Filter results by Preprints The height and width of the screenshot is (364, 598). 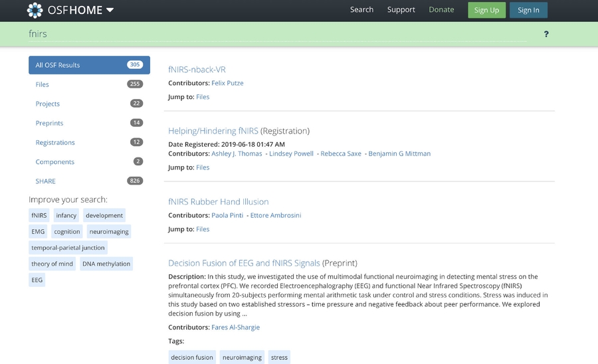point(49,123)
